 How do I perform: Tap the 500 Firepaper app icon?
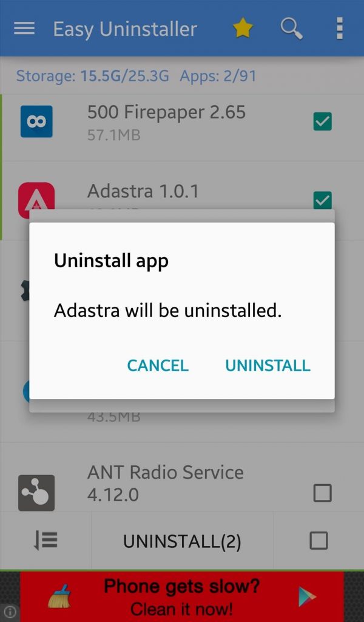point(36,121)
